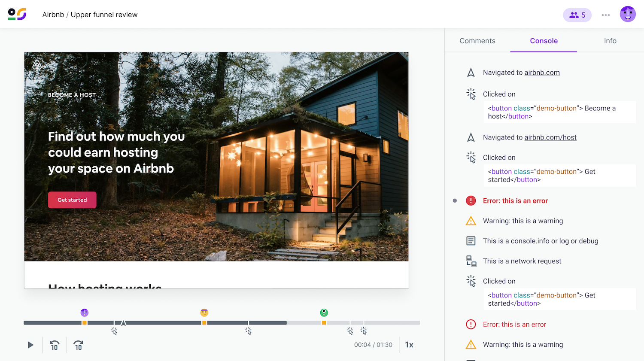Screen dimensions: 644x361
Task: Select the yellow-faced avatar marker on timeline
Action: (x=204, y=312)
